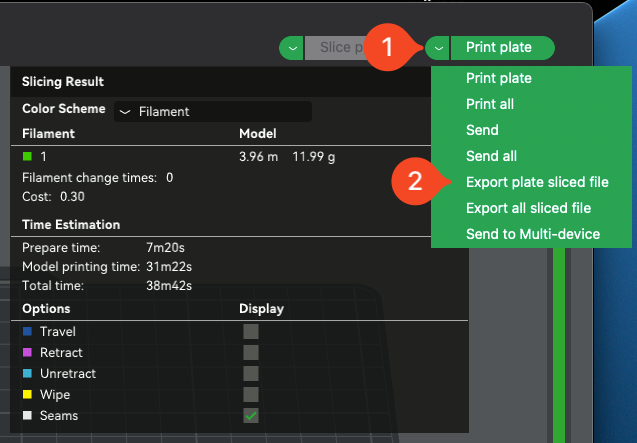Toggle the Retract display checkbox
This screenshot has width=637, height=443.
251,352
